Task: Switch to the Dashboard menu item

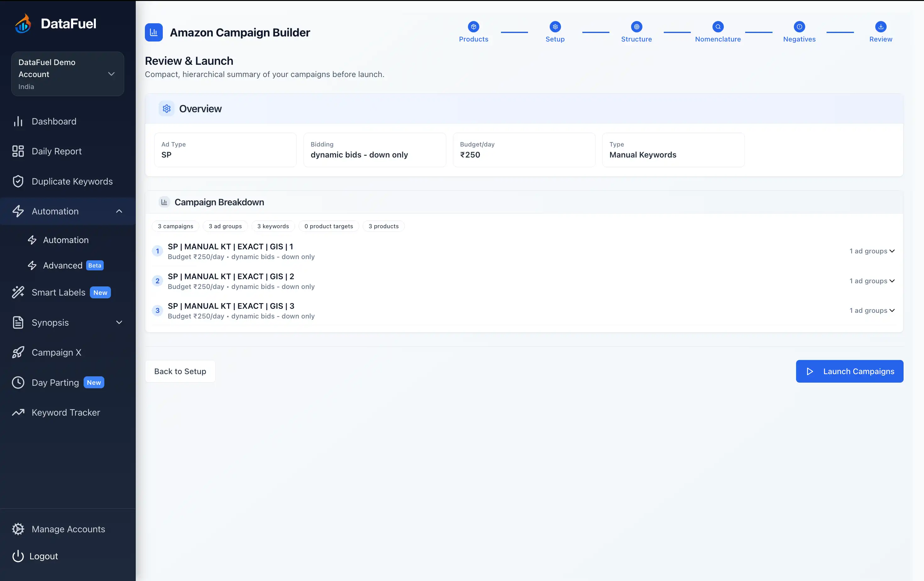Action: pyautogui.click(x=54, y=121)
